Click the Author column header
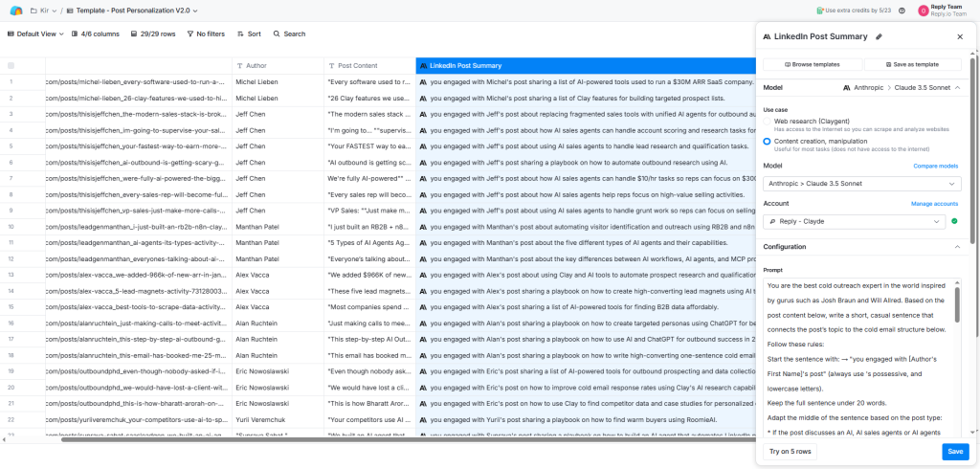Screen dimensions: 980x469 point(278,66)
